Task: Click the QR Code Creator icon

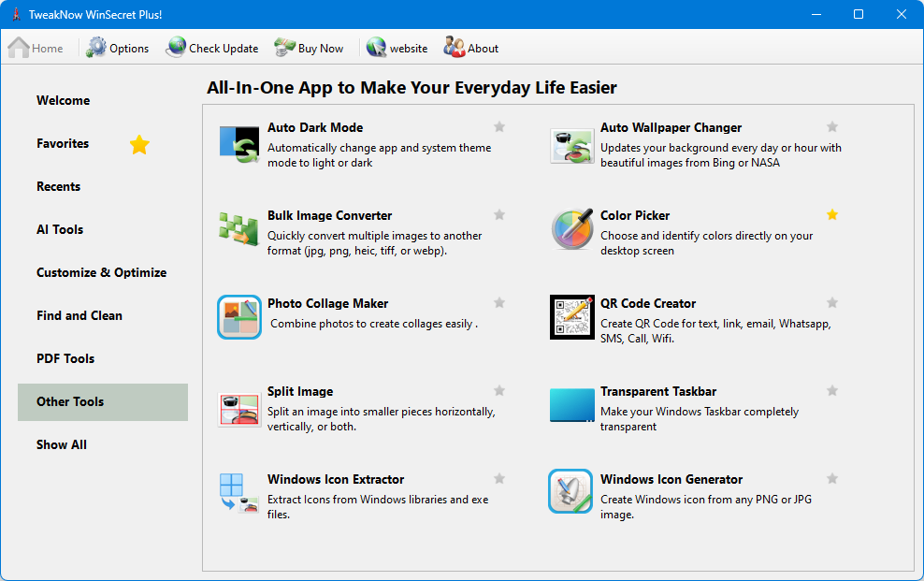Action: coord(571,317)
